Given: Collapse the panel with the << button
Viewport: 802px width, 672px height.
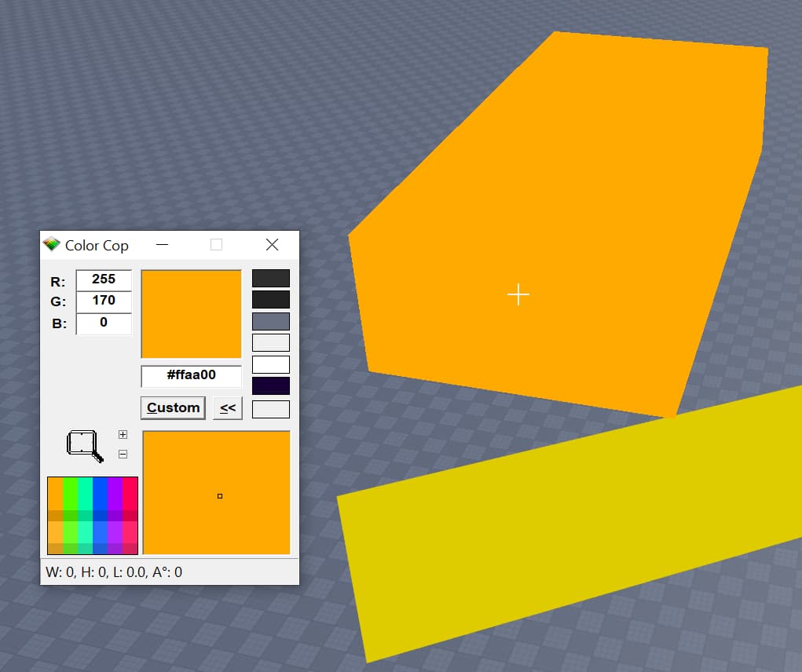Looking at the screenshot, I should [228, 407].
